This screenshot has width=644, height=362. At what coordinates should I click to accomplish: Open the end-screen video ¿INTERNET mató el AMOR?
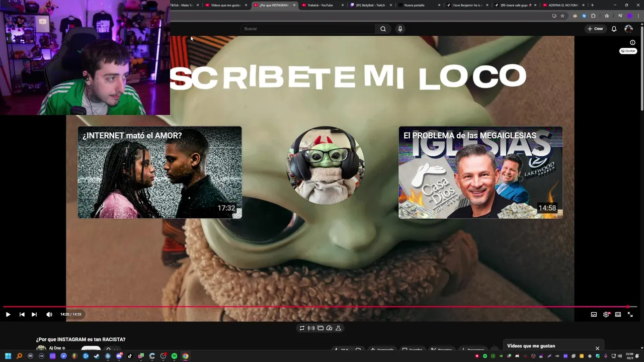point(159,172)
